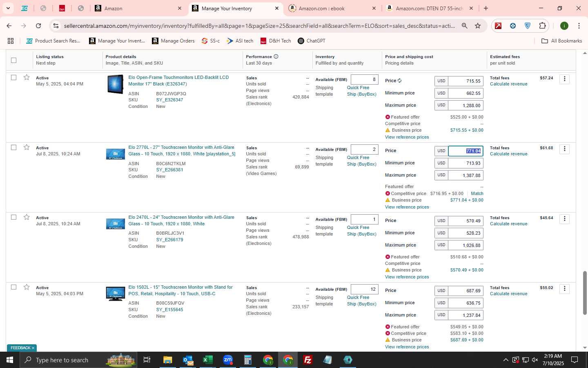This screenshot has height=368, width=588.
Task: Open more actions menu for SY_E155645 row
Action: pyautogui.click(x=564, y=289)
